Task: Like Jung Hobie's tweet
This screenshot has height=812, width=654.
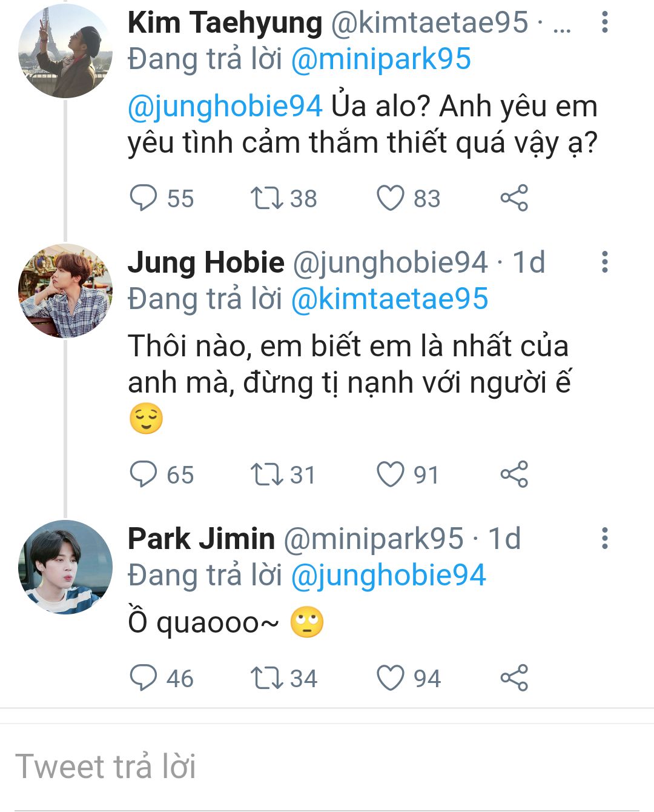Action: click(x=391, y=474)
